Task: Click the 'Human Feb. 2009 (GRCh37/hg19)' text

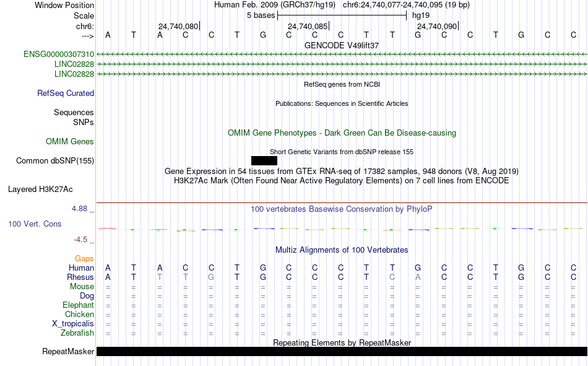Action: tap(276, 5)
